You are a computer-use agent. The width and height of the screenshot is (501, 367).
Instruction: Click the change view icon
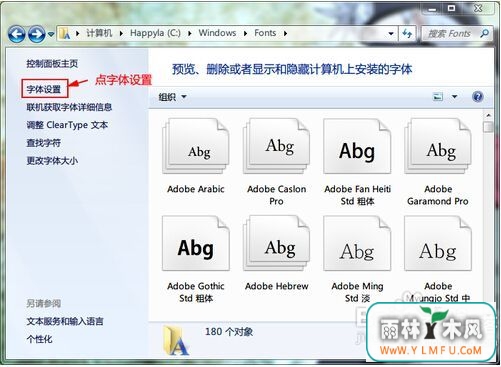[x=438, y=97]
